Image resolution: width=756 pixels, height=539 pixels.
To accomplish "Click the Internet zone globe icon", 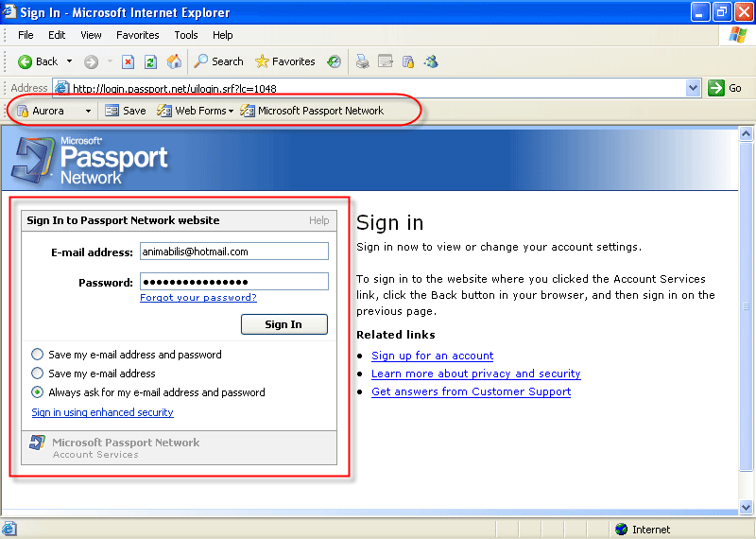I will point(622,530).
